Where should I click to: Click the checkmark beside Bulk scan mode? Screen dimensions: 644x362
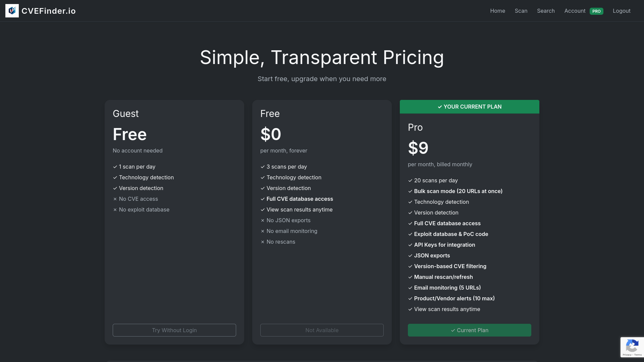[410, 191]
